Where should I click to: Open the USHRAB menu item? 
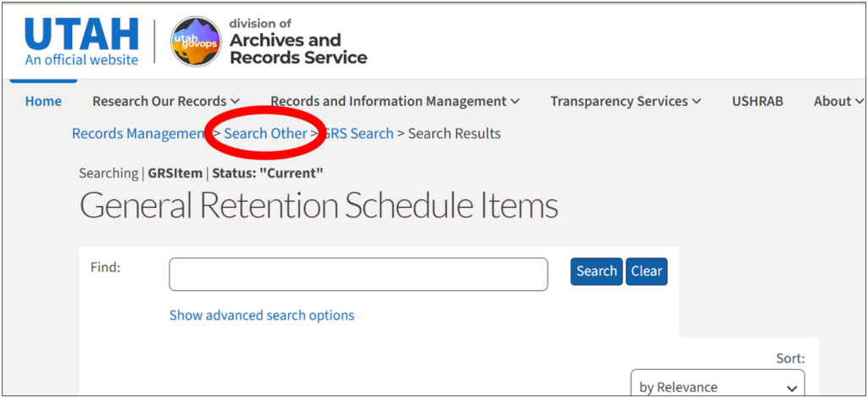click(757, 102)
